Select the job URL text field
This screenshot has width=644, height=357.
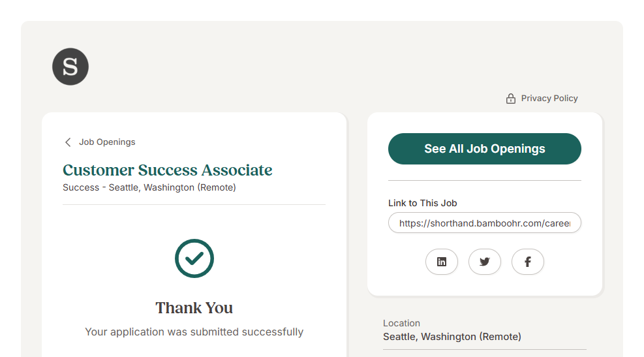point(484,223)
